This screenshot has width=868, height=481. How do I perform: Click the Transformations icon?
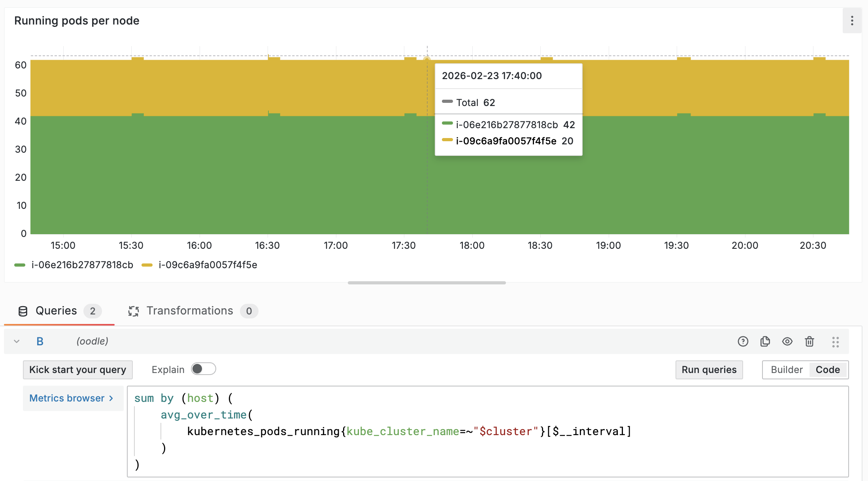pyautogui.click(x=134, y=311)
